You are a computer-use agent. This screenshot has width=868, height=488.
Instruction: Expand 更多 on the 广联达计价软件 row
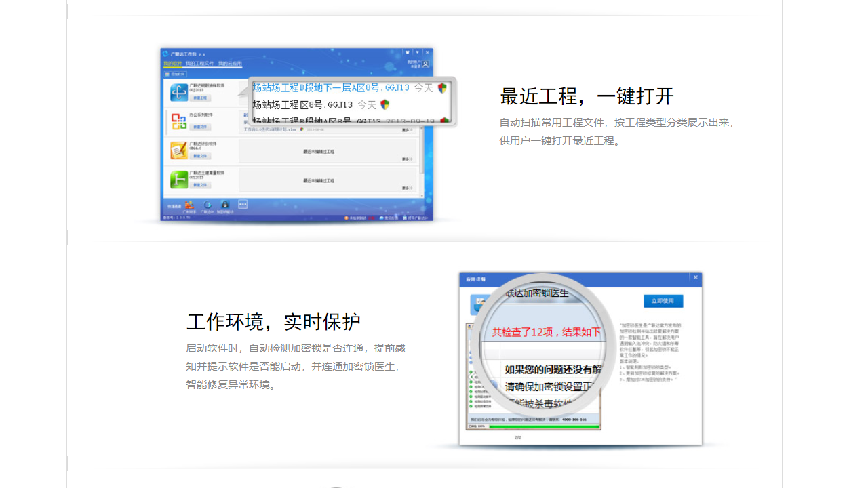408,157
